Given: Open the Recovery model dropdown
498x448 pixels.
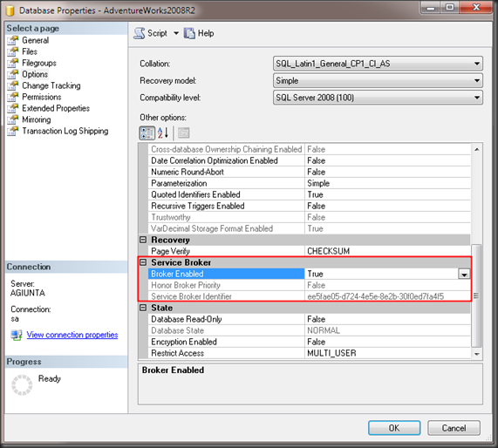Looking at the screenshot, I should [x=378, y=81].
